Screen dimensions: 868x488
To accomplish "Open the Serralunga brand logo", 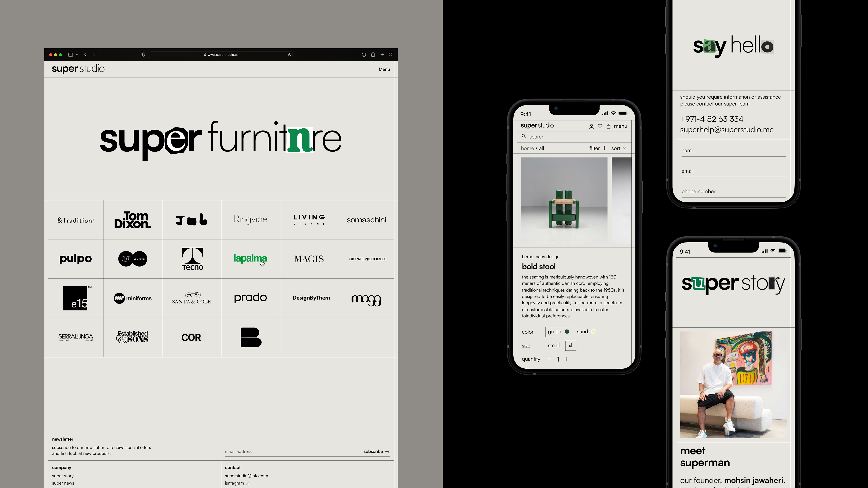I will (x=75, y=337).
